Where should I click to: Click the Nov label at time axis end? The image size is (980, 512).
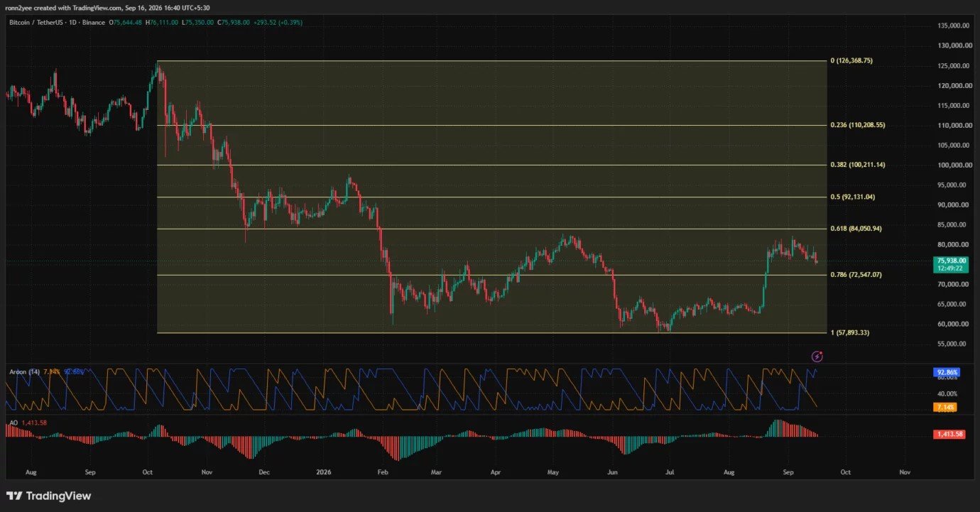click(904, 471)
